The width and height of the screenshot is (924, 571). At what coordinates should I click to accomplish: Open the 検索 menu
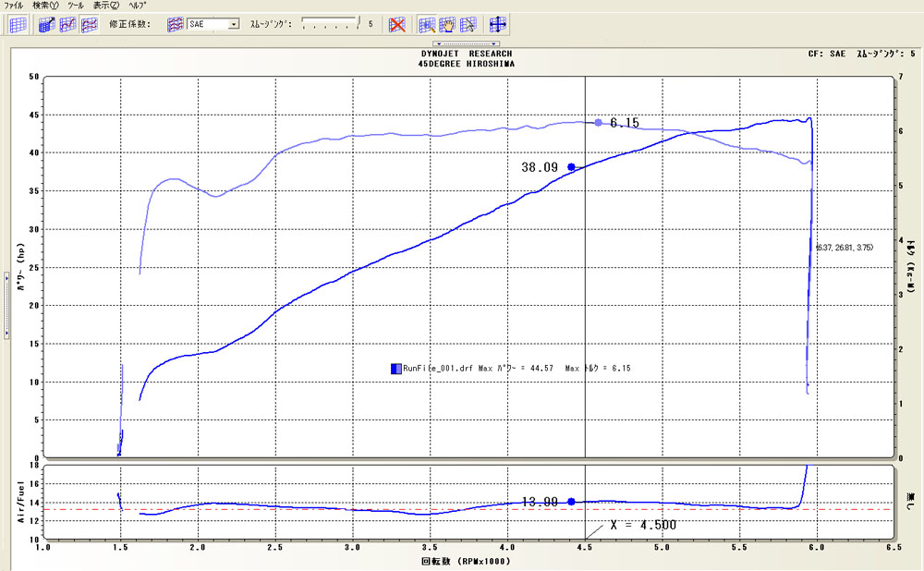(44, 6)
